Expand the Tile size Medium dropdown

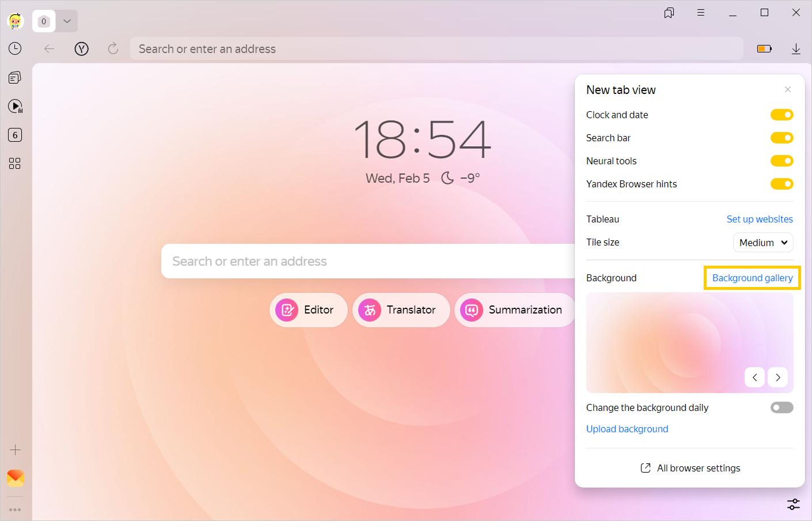(x=762, y=243)
